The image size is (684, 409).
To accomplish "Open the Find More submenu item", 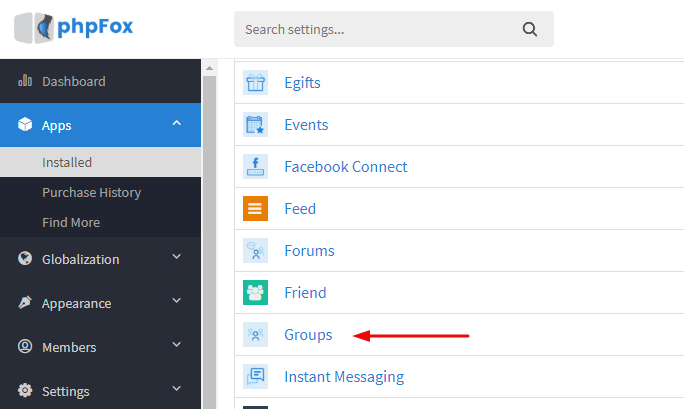I will click(x=70, y=222).
